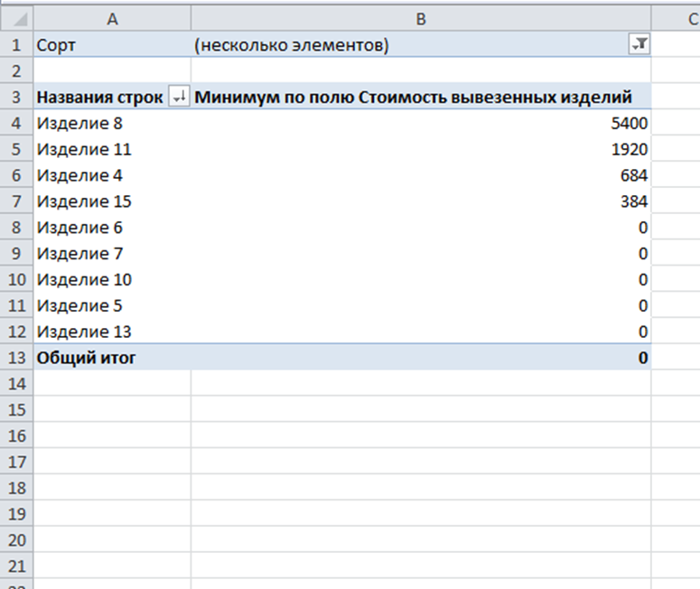Select the Минимум по полю header cell

click(x=421, y=97)
